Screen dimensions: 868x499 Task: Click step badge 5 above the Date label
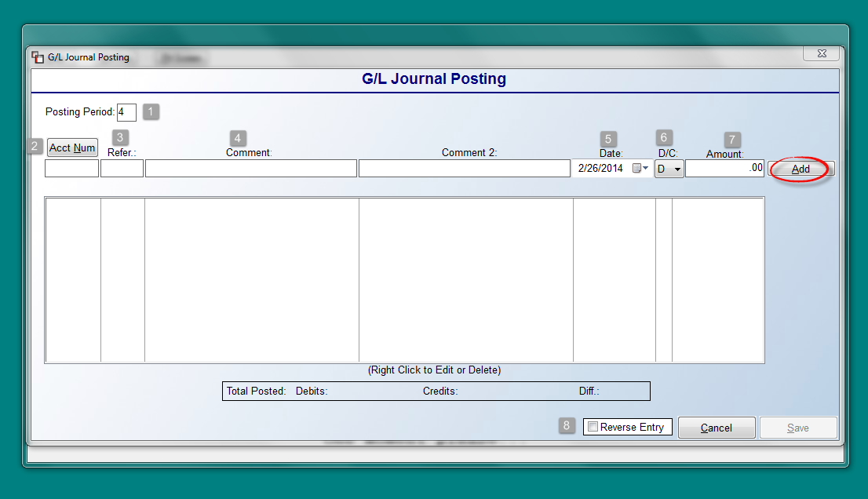point(608,137)
